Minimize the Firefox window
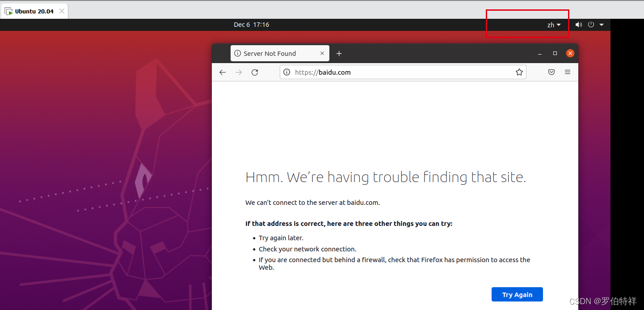The image size is (644, 310). click(x=540, y=53)
